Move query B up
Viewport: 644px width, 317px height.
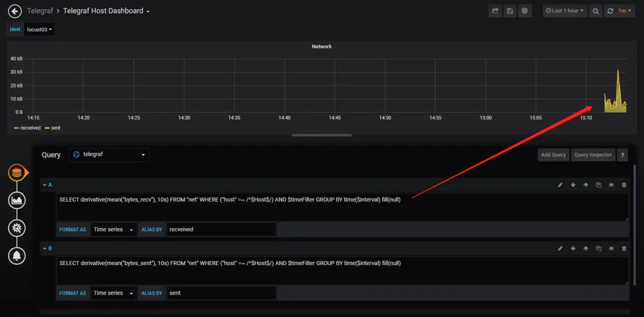pos(586,249)
